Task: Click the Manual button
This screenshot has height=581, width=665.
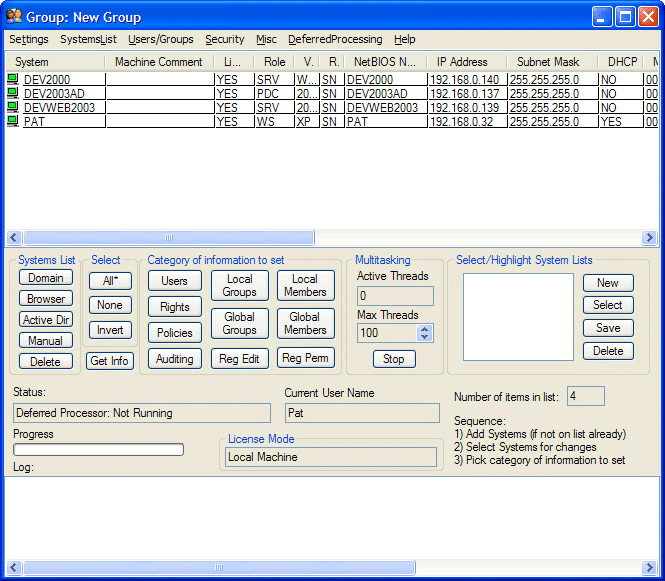Action: 46,341
